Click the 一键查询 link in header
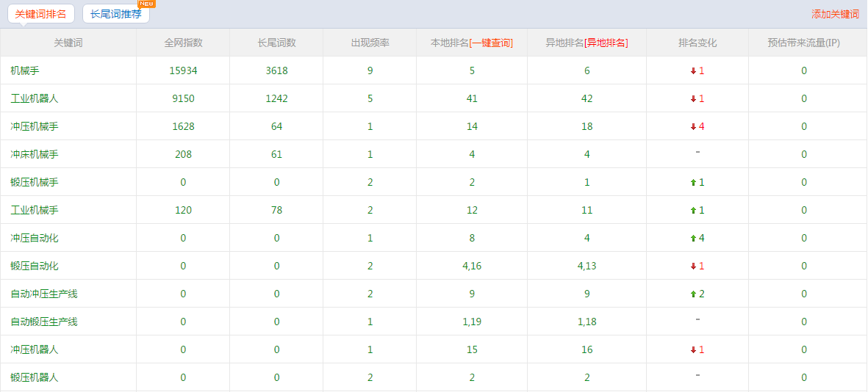The height and width of the screenshot is (392, 868). [x=491, y=43]
